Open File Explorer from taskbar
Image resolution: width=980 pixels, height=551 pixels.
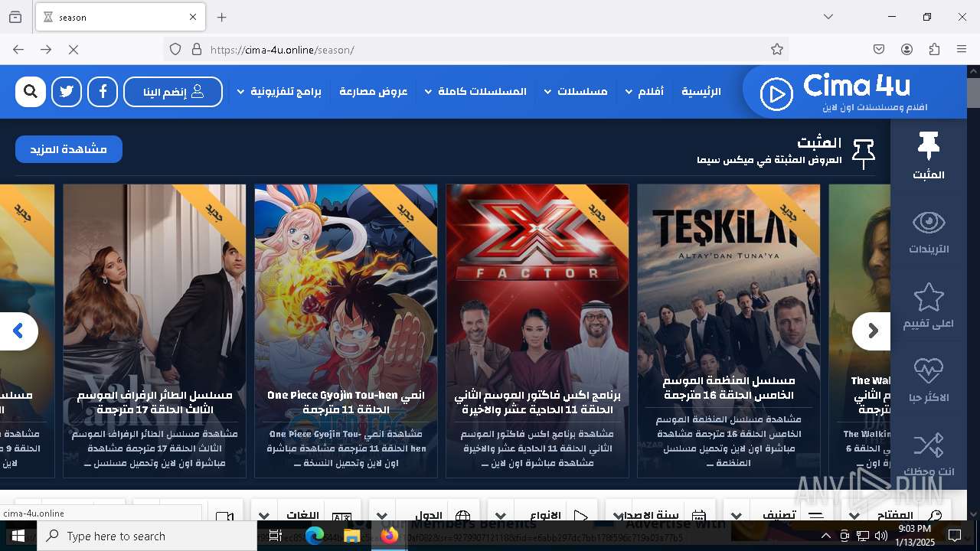(x=351, y=536)
